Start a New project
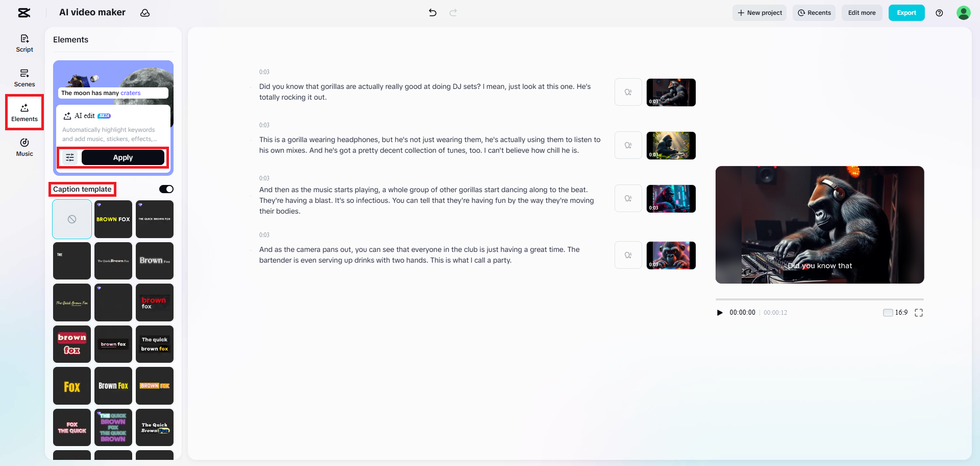The width and height of the screenshot is (980, 466). click(759, 13)
